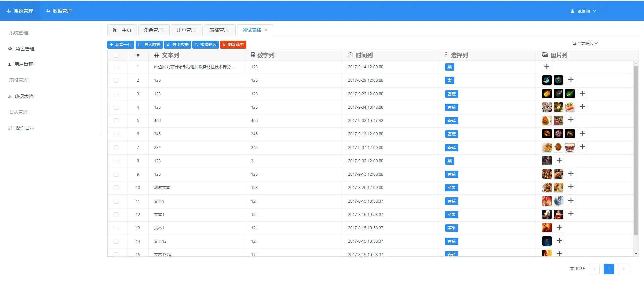Click the 用户管理 sidebar person icon
This screenshot has width=644, height=283.
click(x=9, y=64)
